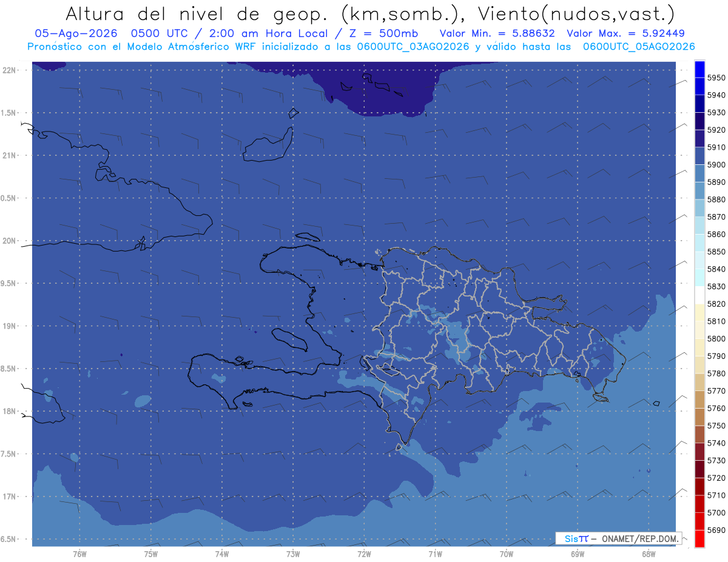Screen dimensions: 728x562
Task: Click the 'SisTT - ONAMET/REP.DOM.' credit label
Action: [619, 538]
